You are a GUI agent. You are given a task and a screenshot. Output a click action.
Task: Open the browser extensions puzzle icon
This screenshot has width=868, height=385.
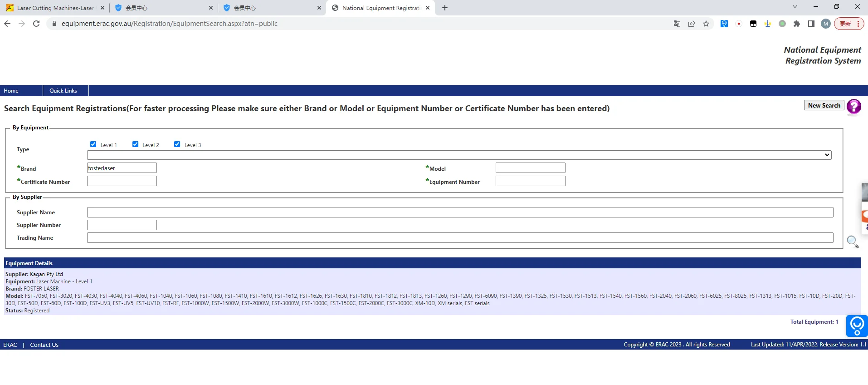(797, 24)
